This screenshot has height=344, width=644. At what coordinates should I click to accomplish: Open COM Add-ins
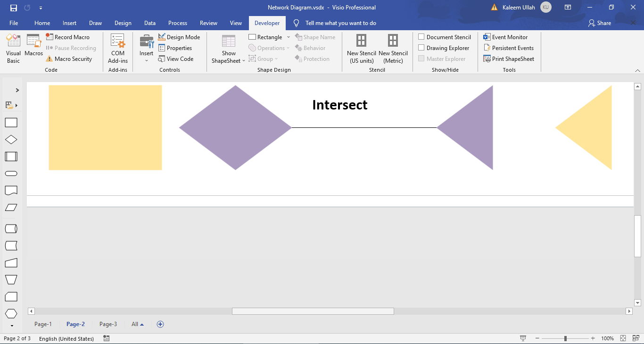click(x=117, y=49)
